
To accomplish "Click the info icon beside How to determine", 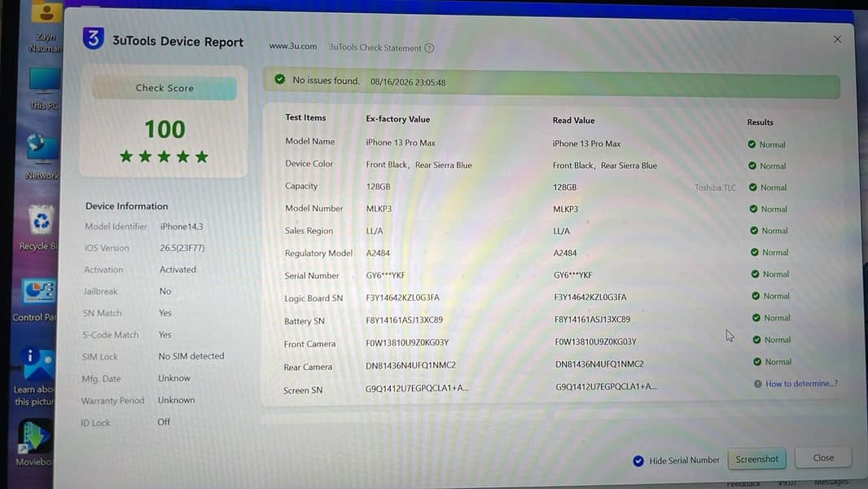I will (x=758, y=384).
